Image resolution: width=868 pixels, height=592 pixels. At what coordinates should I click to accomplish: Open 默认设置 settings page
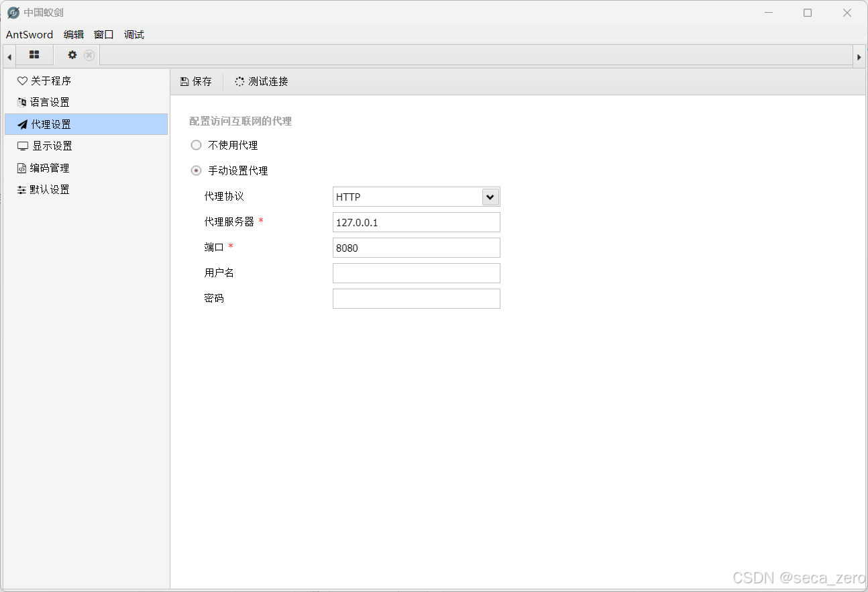pyautogui.click(x=86, y=190)
